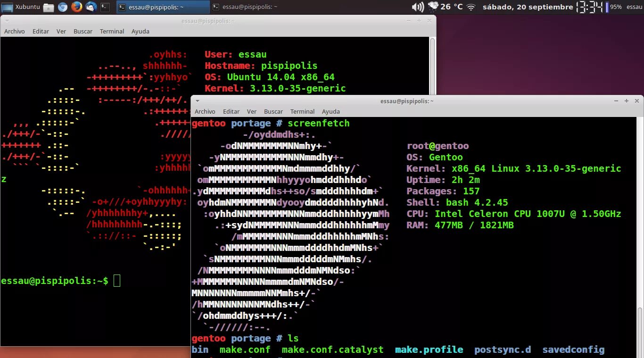644x358 pixels.
Task: Open the Wi-Fi network indicator
Action: pos(471,7)
